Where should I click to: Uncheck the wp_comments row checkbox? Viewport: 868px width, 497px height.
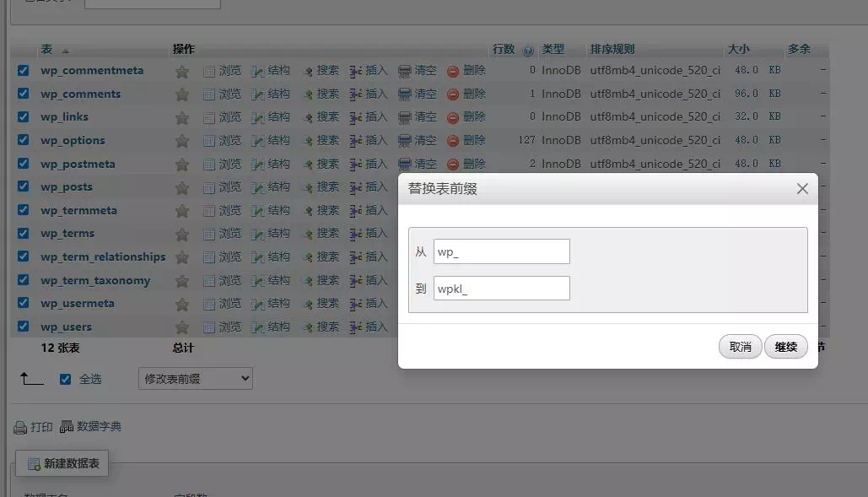click(24, 94)
